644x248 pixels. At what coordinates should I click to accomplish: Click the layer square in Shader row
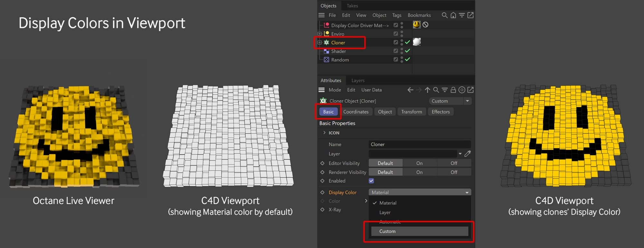tap(396, 51)
